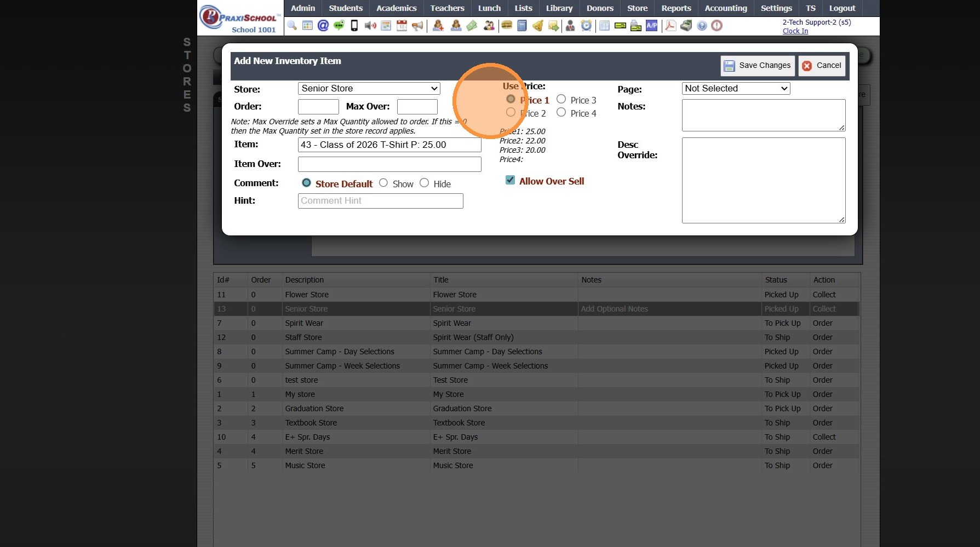
Task: Click the PDF document icon
Action: (670, 26)
